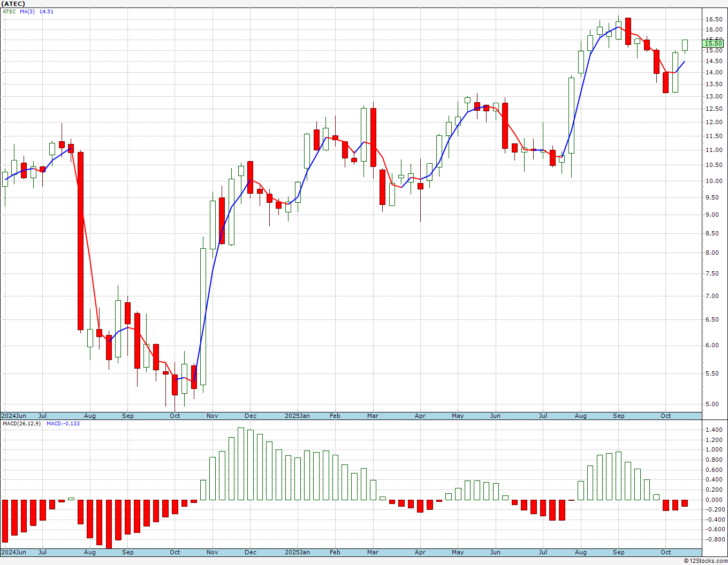Image resolution: width=728 pixels, height=565 pixels.
Task: Select the 1.000 MACD axis label
Action: click(715, 450)
